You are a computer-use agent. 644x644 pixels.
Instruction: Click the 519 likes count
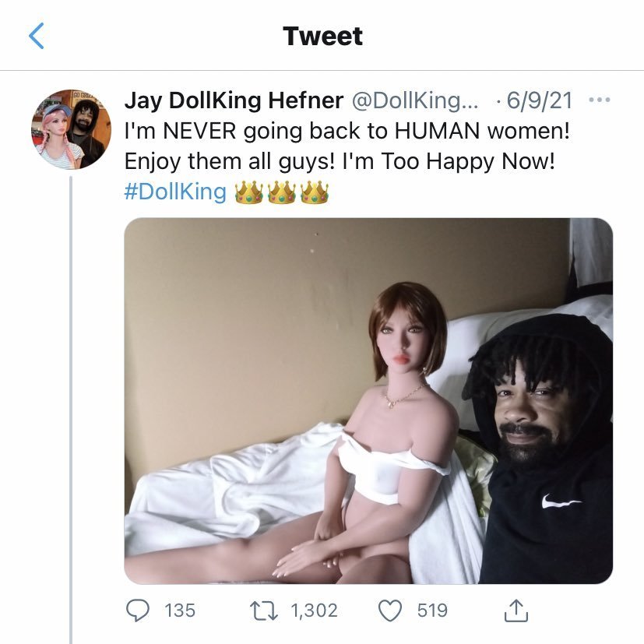click(432, 610)
